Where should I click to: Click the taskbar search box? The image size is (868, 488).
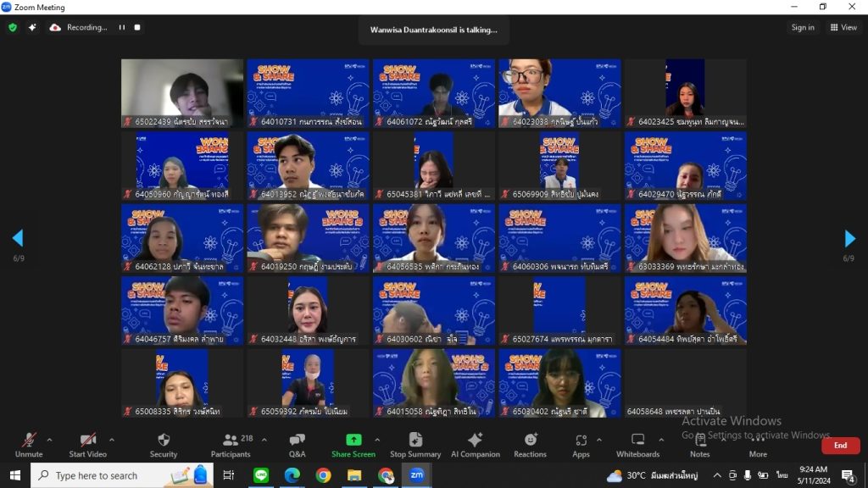pyautogui.click(x=122, y=475)
